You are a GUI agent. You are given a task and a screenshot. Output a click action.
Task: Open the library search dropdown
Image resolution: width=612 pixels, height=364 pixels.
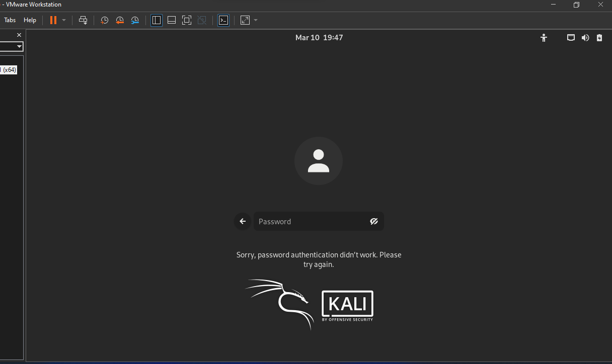[x=19, y=46]
